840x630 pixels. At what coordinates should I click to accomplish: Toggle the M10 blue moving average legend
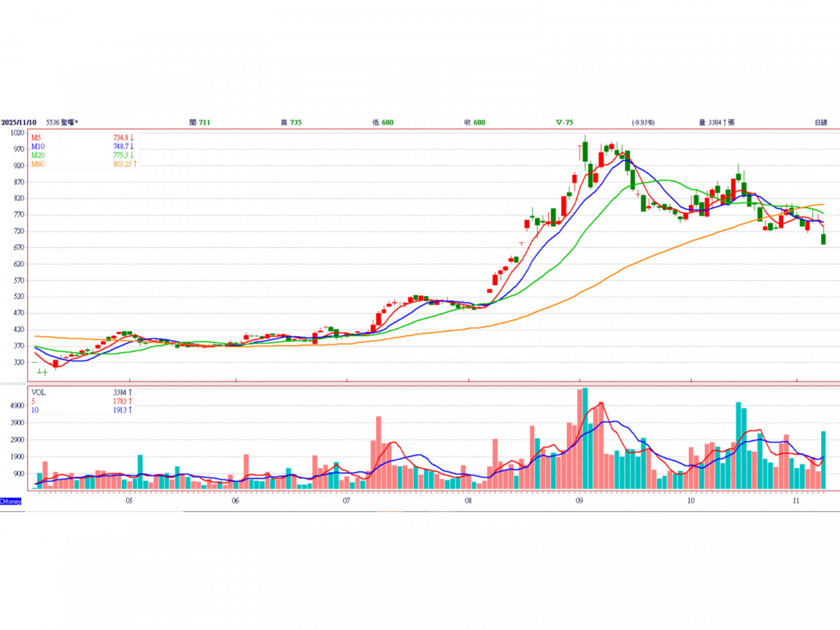coord(38,147)
